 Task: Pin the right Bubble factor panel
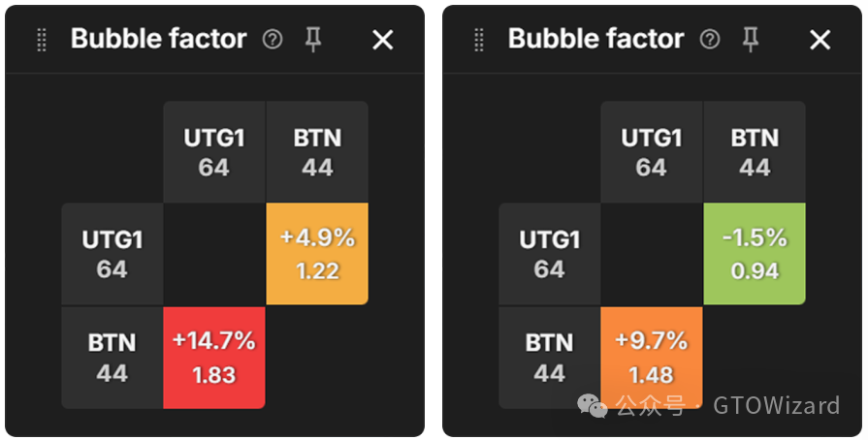750,40
